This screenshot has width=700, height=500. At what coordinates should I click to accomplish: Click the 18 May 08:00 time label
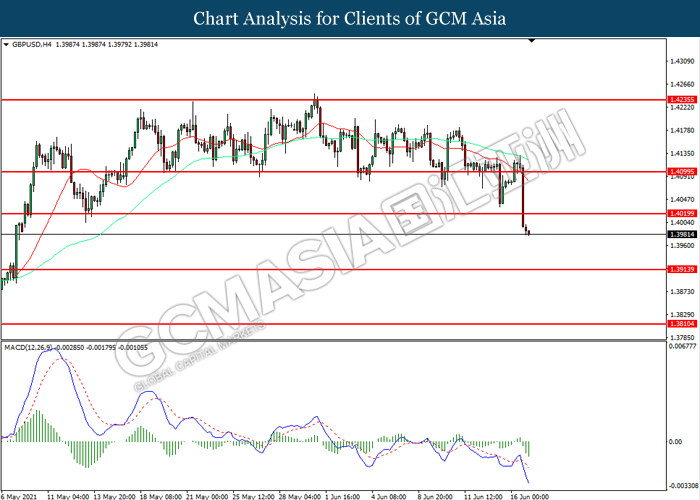click(161, 496)
